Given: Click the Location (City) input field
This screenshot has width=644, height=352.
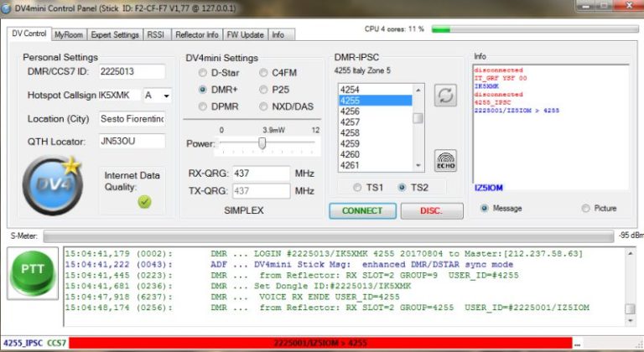Looking at the screenshot, I should coord(132,119).
